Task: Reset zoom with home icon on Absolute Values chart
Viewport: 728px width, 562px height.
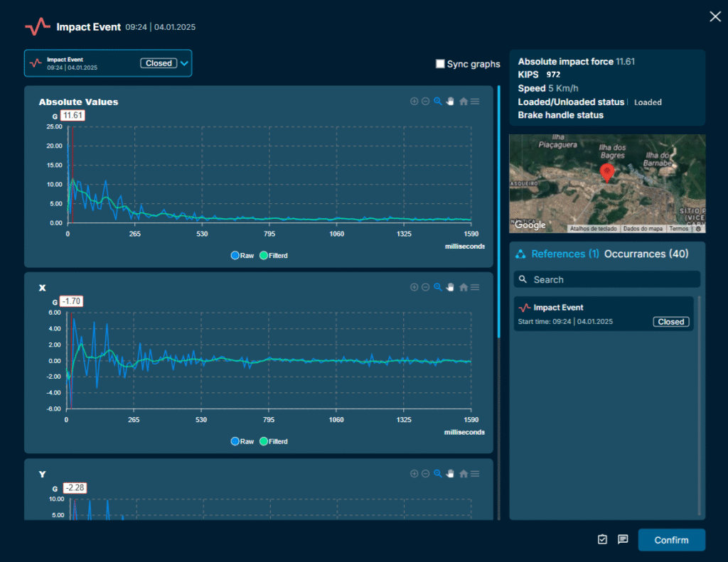Action: pos(464,102)
